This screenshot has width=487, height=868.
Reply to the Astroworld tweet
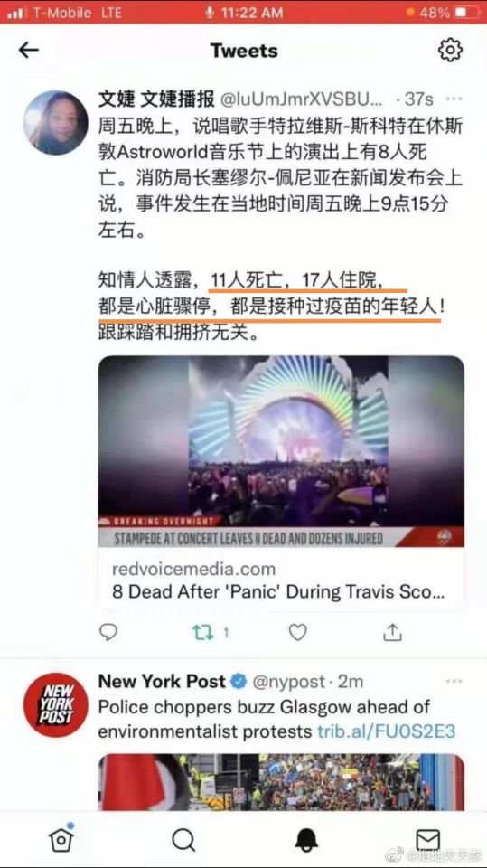coord(108,632)
